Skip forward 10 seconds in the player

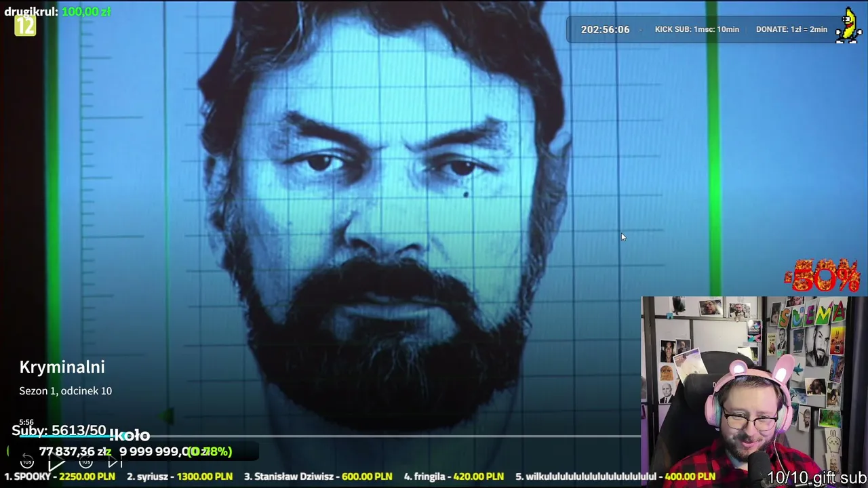86,463
